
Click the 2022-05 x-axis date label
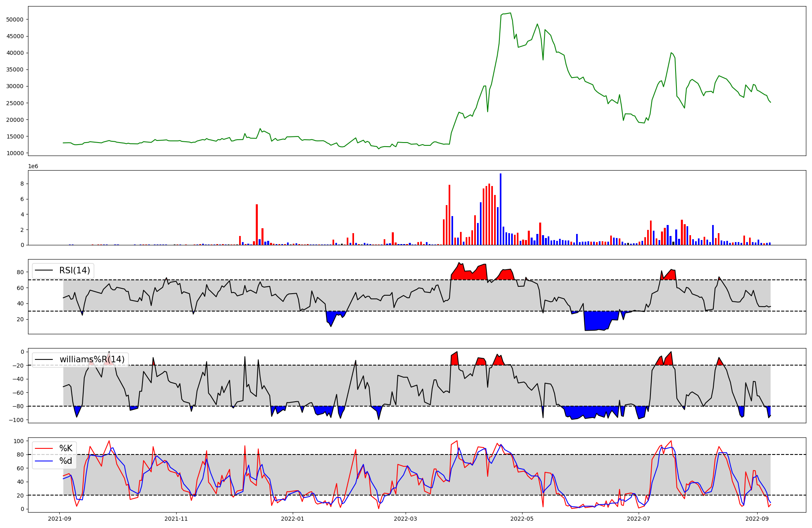point(522,519)
